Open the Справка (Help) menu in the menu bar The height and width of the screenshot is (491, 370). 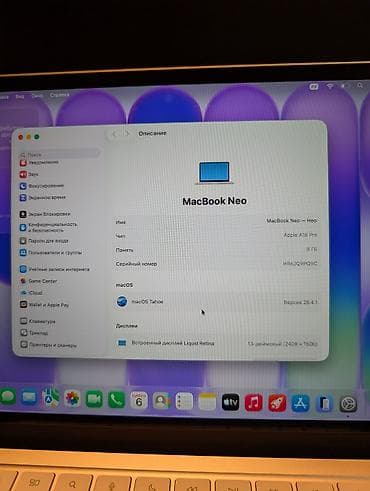point(59,95)
